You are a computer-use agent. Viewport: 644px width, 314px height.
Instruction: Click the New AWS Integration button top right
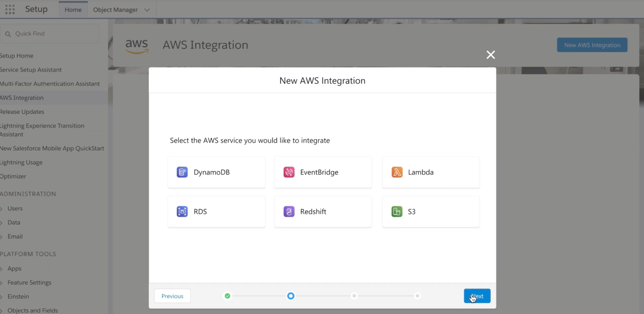tap(592, 45)
